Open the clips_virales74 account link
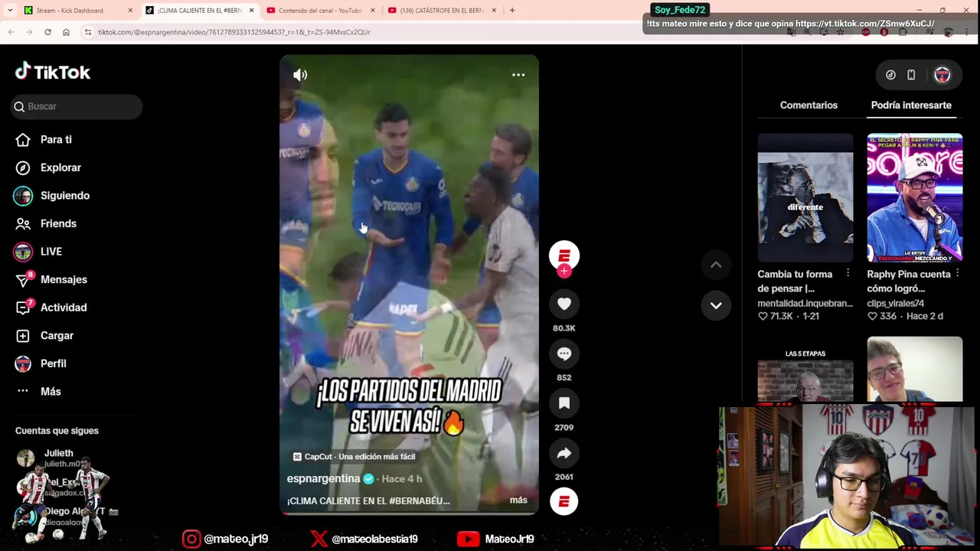 pos(896,303)
